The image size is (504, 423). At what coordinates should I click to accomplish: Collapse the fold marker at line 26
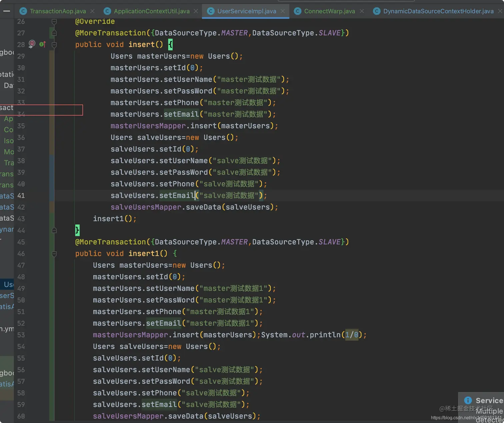pyautogui.click(x=54, y=22)
